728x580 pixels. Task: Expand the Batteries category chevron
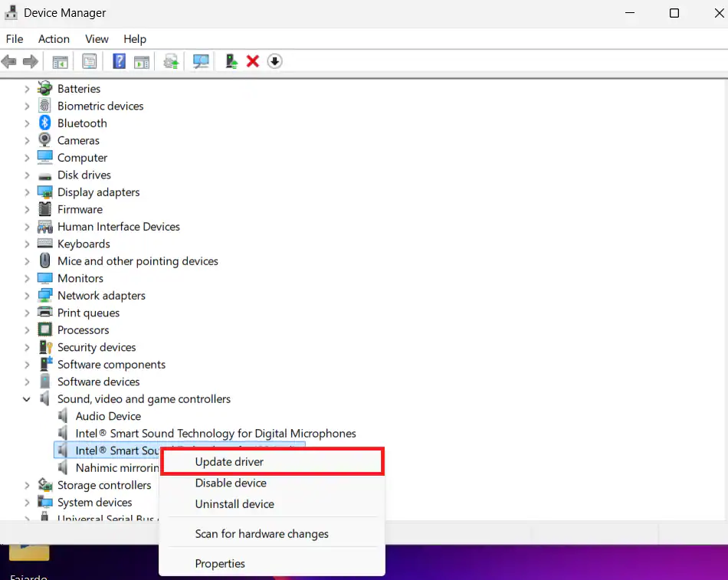coord(27,89)
